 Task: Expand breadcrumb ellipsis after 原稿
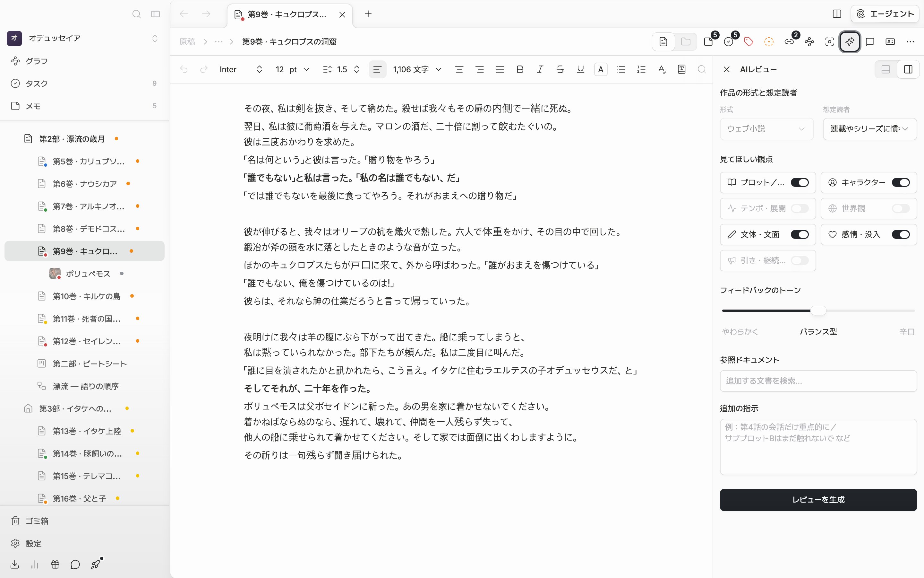coord(218,41)
